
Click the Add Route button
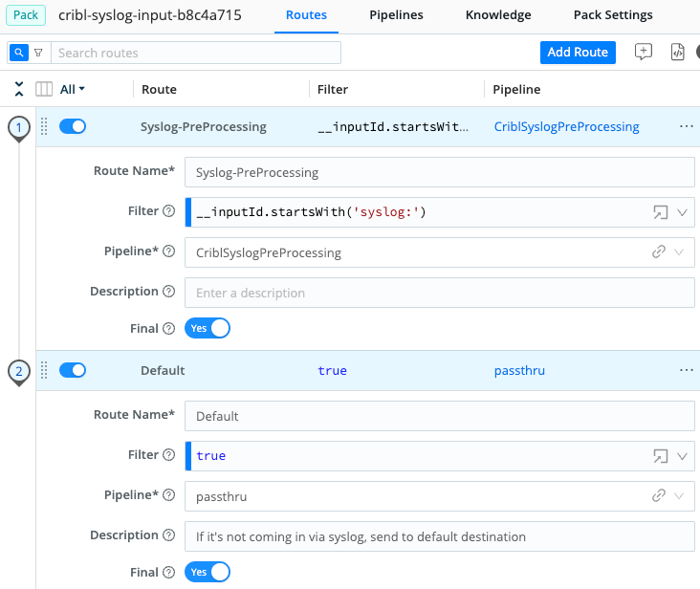click(578, 53)
